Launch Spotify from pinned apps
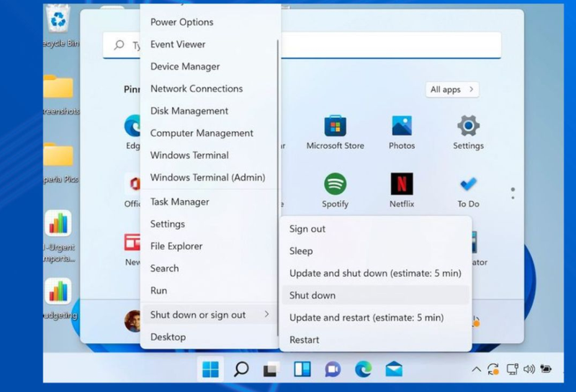576x392 pixels. click(335, 190)
